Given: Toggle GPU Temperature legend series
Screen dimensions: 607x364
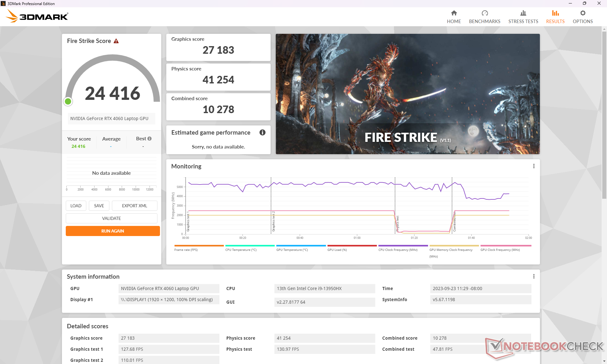Looking at the screenshot, I should [x=292, y=250].
